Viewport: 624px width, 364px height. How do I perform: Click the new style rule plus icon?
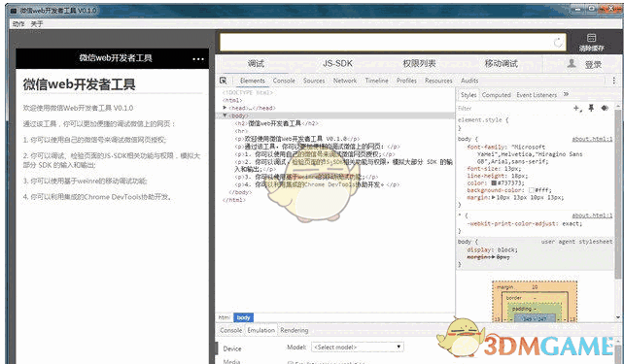pyautogui.click(x=577, y=108)
